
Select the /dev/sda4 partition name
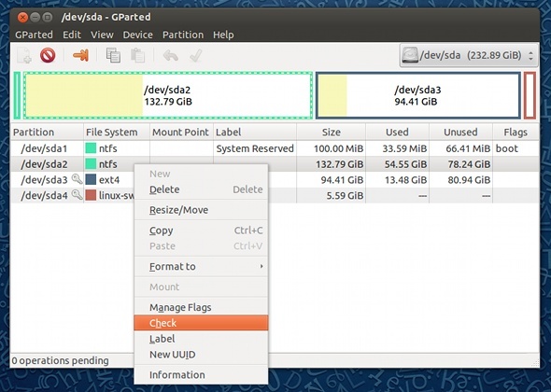click(44, 195)
